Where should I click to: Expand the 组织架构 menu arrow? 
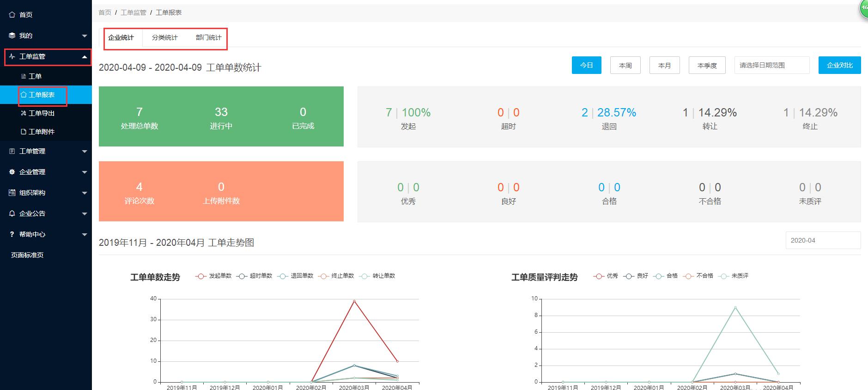(x=84, y=193)
